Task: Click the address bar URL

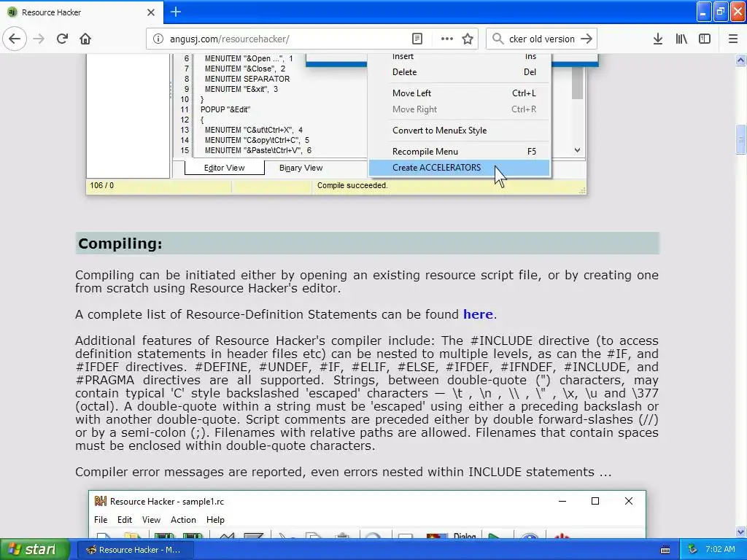Action: [x=229, y=39]
